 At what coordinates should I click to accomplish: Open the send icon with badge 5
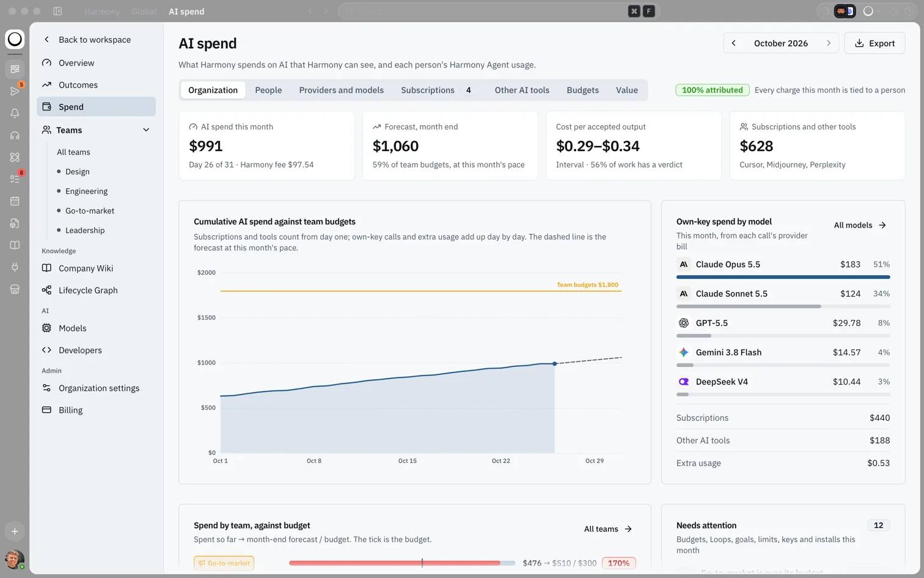(15, 91)
